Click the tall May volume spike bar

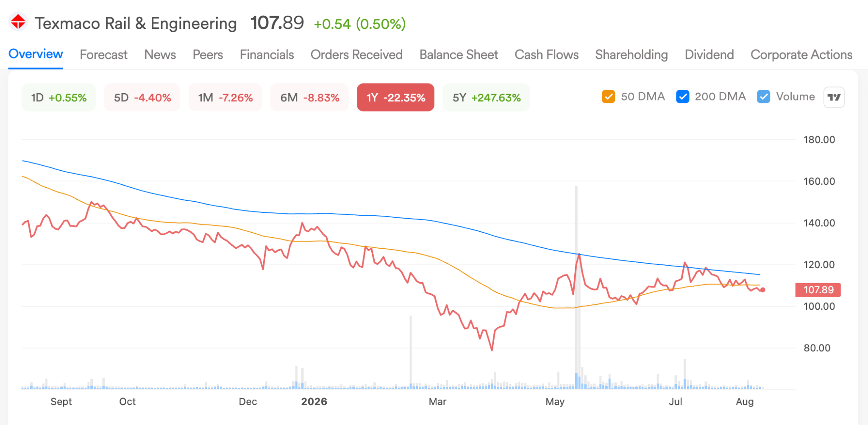click(576, 287)
